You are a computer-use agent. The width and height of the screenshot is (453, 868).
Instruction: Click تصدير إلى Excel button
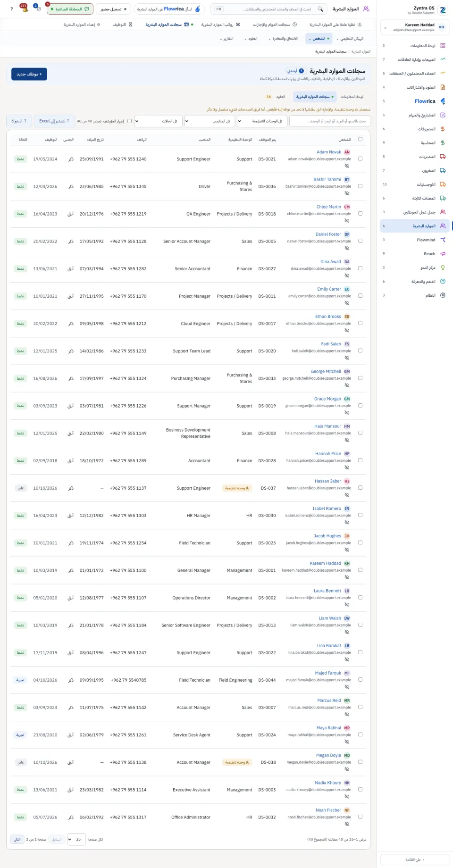tap(54, 121)
